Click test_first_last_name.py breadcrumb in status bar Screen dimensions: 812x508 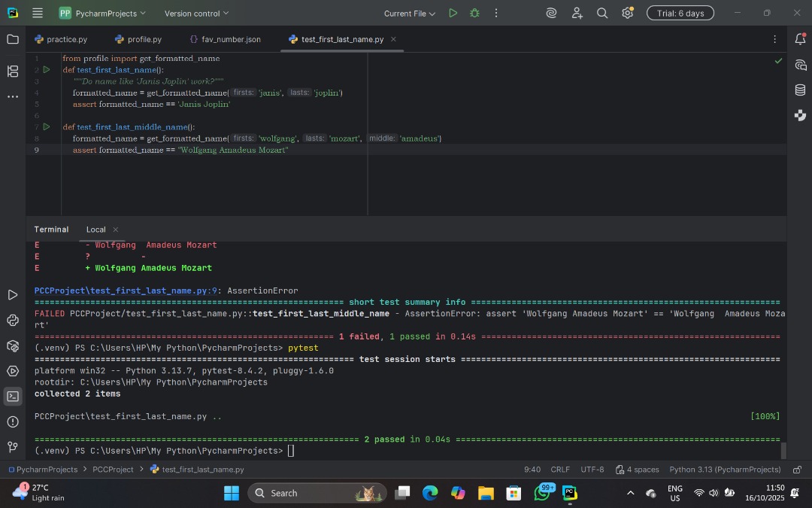pos(197,470)
